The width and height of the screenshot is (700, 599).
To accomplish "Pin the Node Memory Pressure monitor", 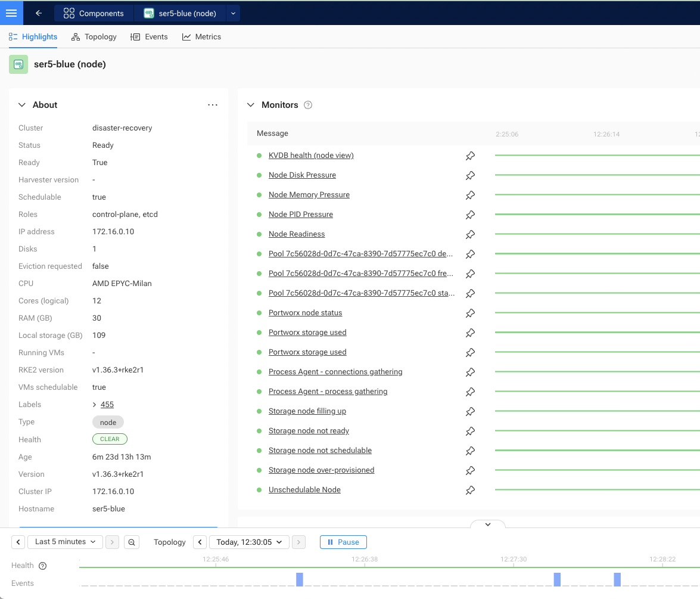I will point(470,195).
